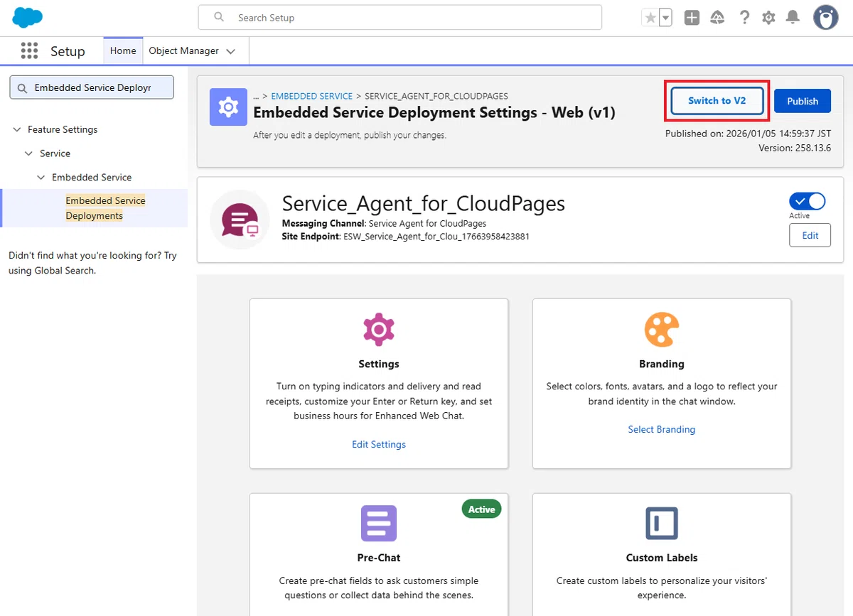Screen dimensions: 853x616
Task: Select Embedded Service Deployments in sidebar
Action: 105,208
